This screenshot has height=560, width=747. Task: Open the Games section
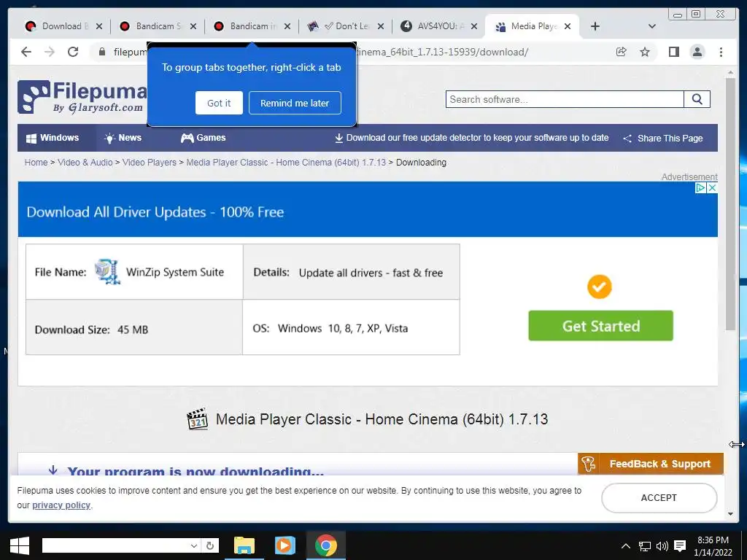click(203, 138)
